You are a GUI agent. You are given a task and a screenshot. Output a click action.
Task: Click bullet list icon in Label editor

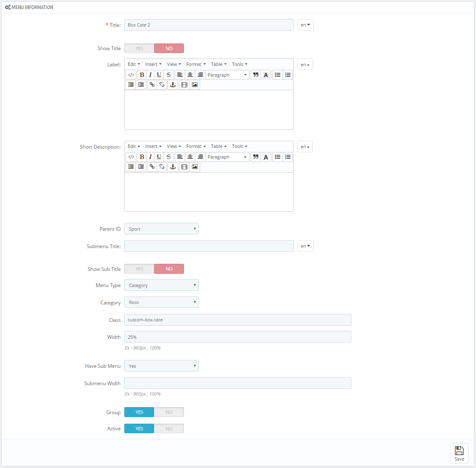(x=278, y=75)
